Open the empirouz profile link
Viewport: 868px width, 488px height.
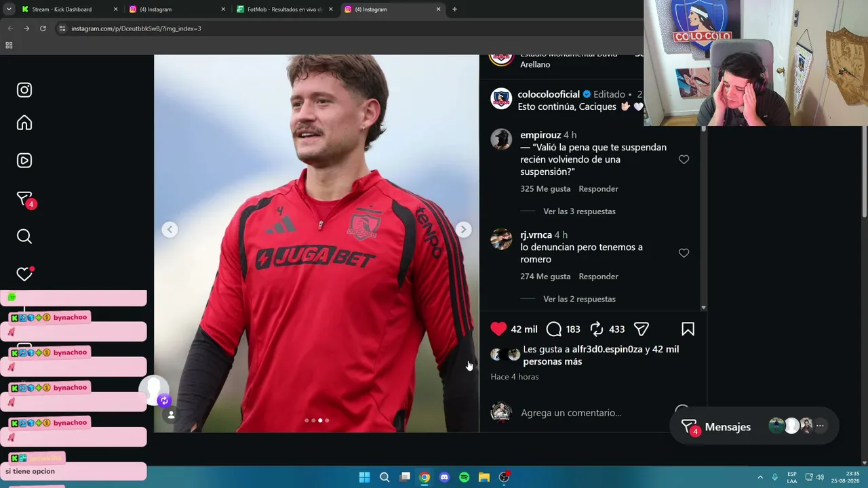pos(540,135)
